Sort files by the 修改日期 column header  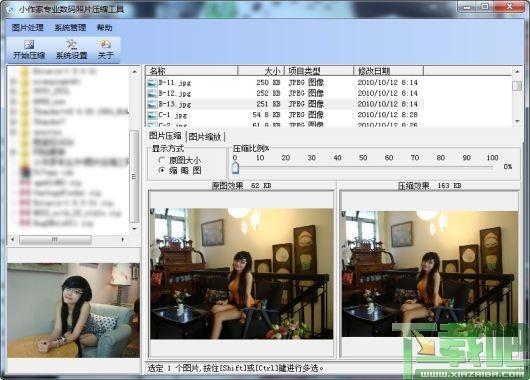tap(389, 71)
